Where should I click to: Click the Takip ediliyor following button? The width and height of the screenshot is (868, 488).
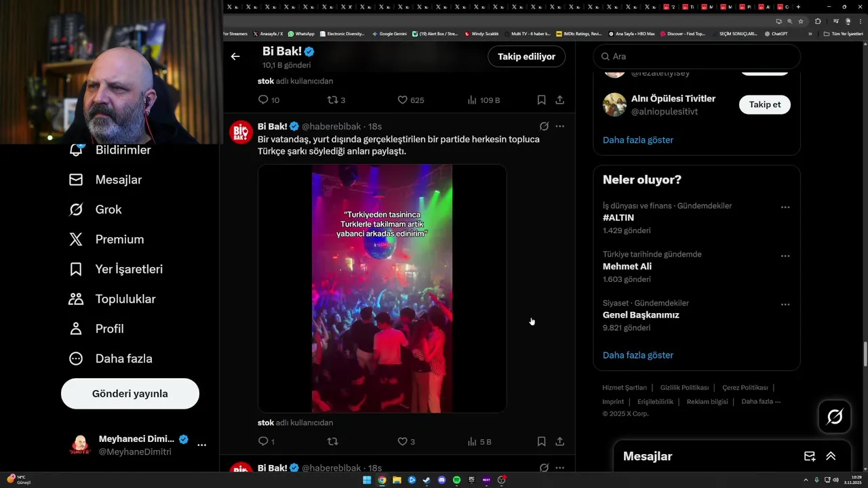point(526,57)
